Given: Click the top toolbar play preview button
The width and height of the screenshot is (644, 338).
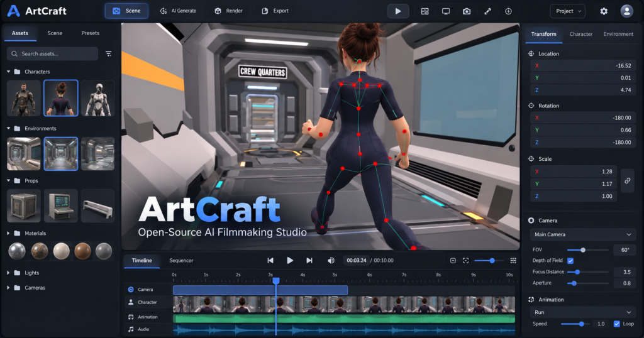Looking at the screenshot, I should click(398, 11).
